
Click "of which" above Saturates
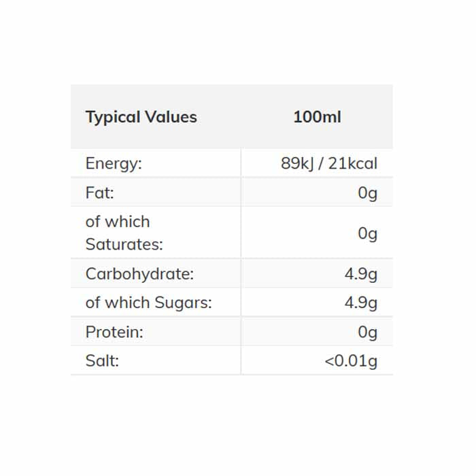pos(118,222)
